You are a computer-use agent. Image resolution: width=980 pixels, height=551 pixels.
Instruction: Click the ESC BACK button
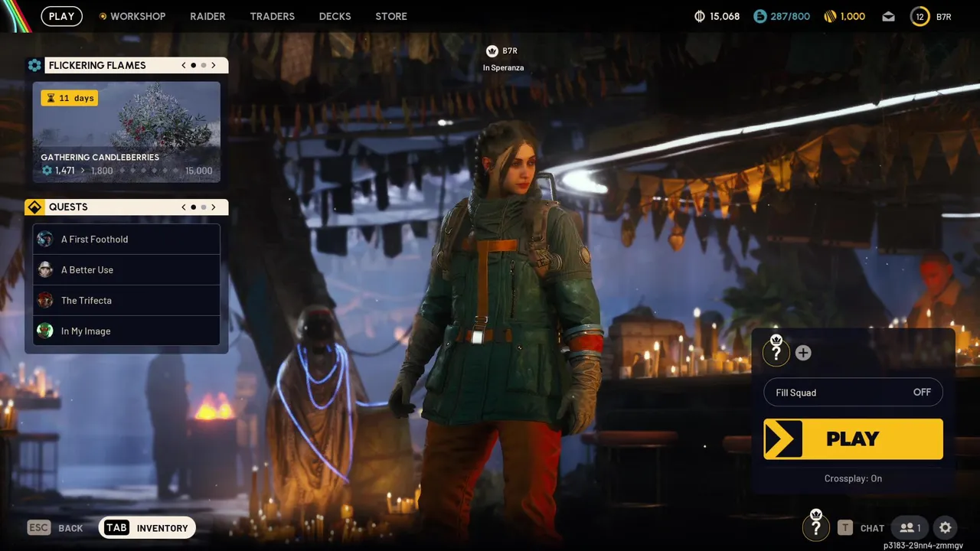pyautogui.click(x=55, y=528)
